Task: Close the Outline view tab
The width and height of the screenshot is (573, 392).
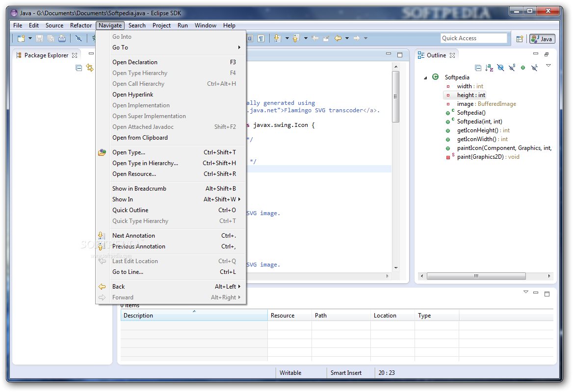Action: [x=452, y=55]
